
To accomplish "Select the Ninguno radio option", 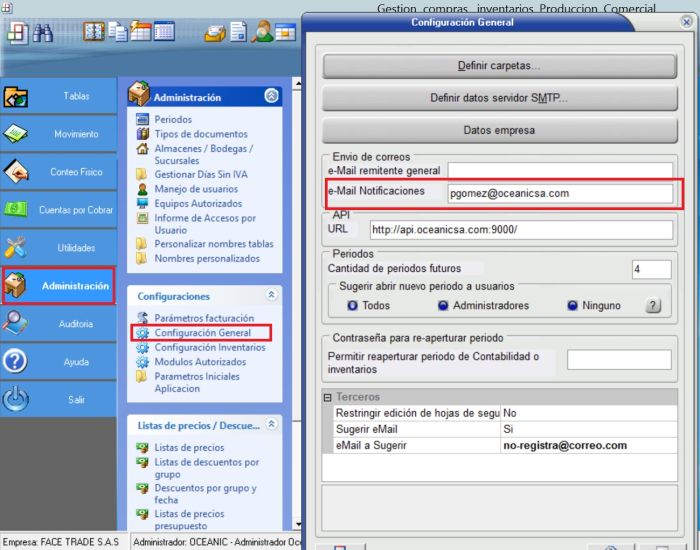I will (572, 305).
